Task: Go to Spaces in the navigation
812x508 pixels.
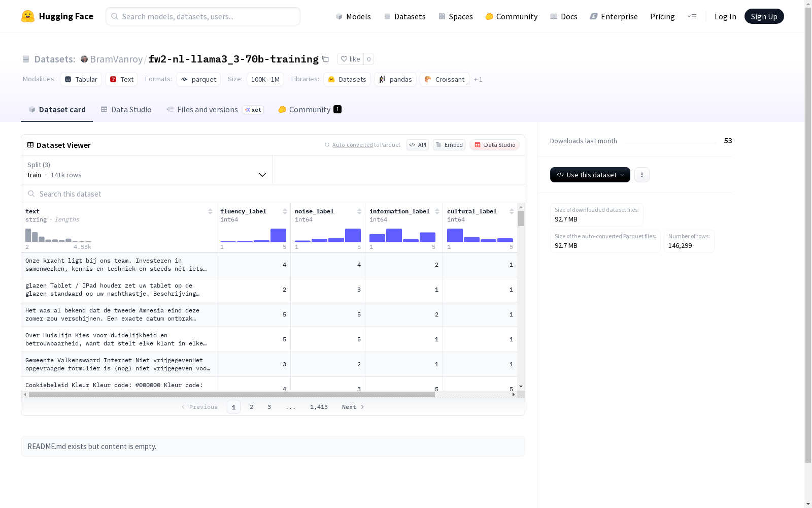Action: click(456, 16)
